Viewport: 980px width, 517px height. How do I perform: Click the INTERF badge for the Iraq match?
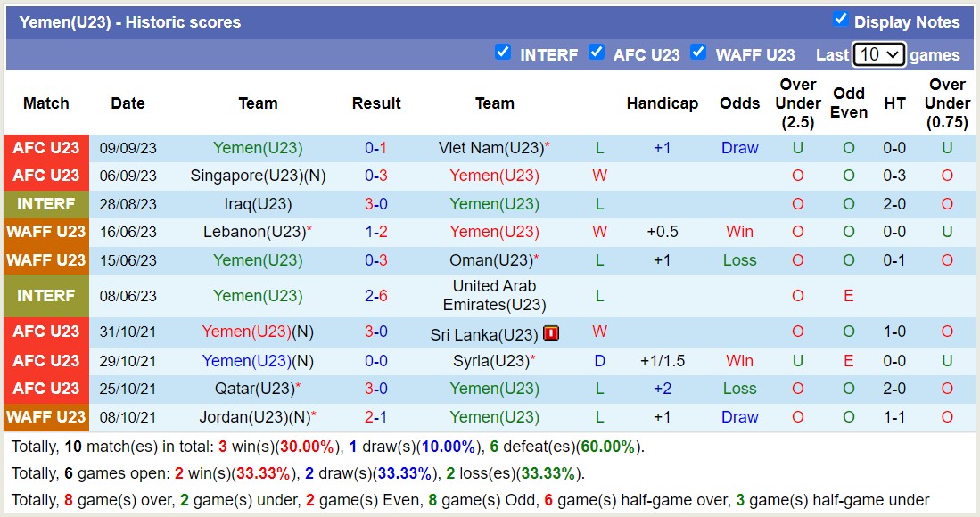click(45, 203)
